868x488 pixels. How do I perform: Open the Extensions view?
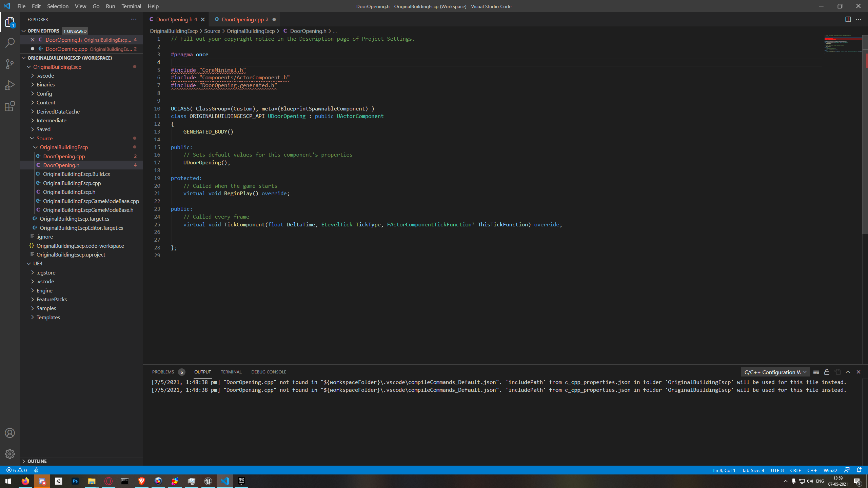click(x=10, y=106)
